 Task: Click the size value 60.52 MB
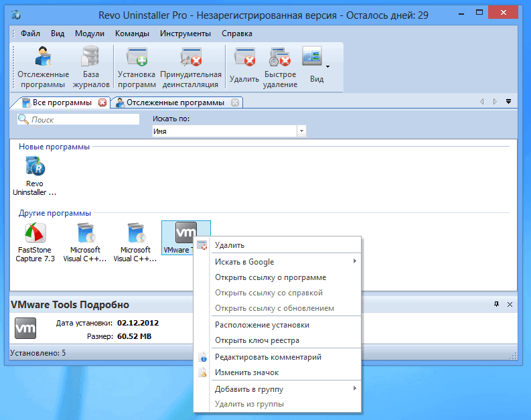pos(134,336)
